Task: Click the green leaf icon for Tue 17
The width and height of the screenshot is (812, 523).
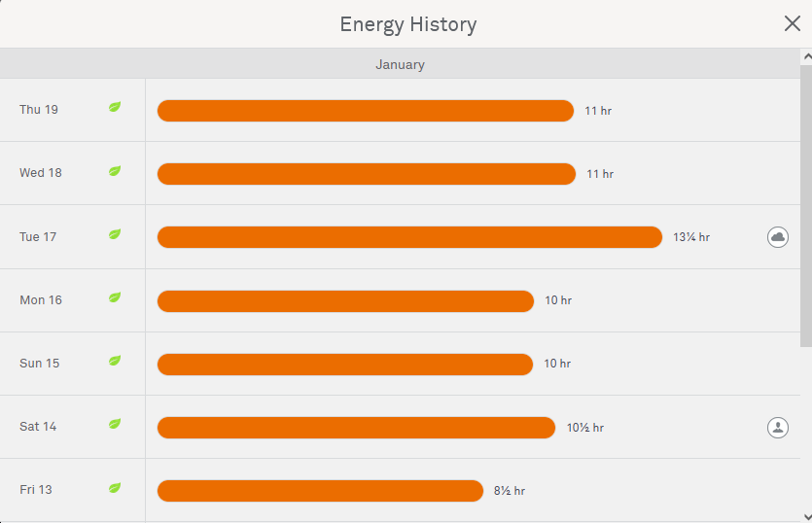Action: point(115,234)
